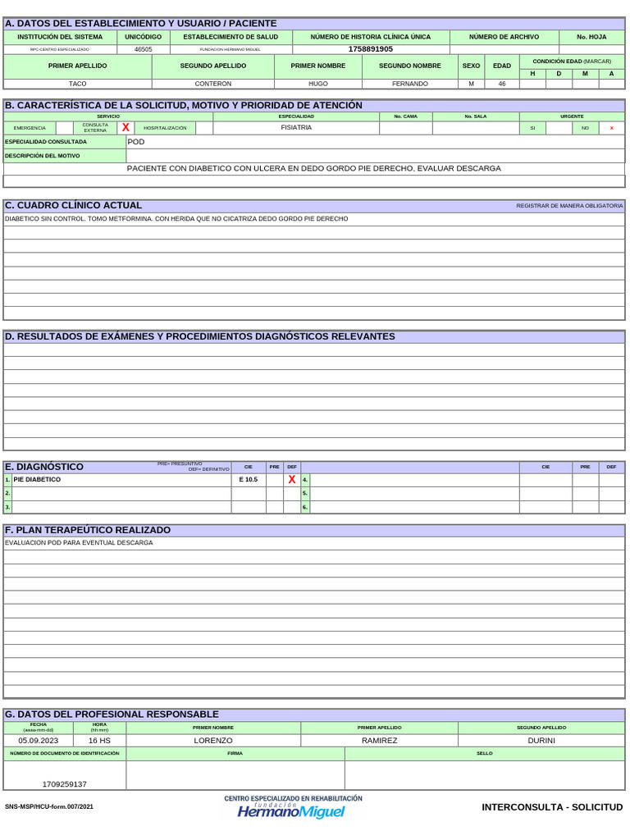630x840 pixels.
Task: Click the historia clínica number 1758891905
Action: pos(371,49)
